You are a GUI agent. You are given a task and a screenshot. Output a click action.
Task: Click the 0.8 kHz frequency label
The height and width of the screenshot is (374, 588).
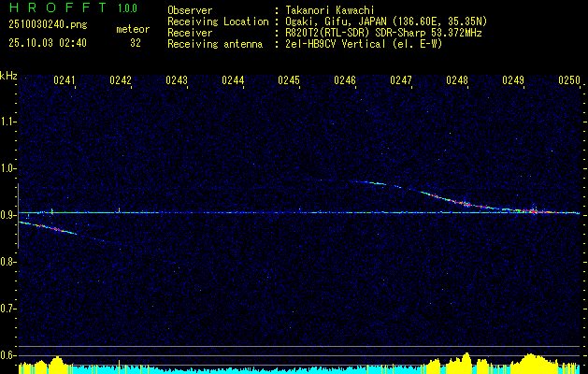coord(7,262)
